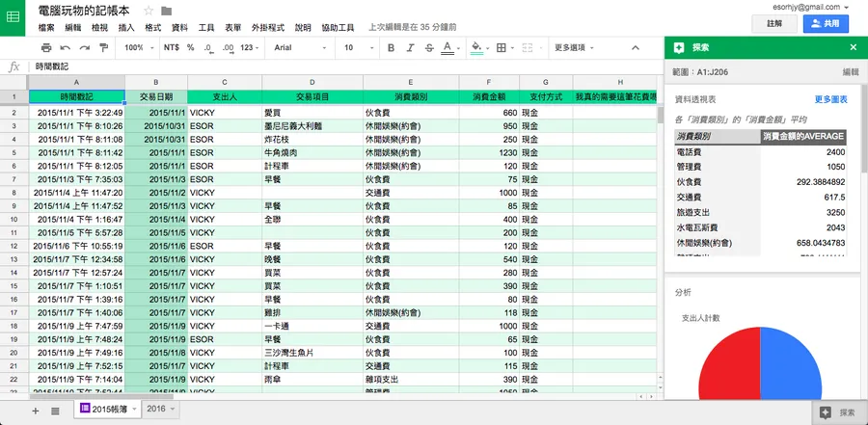Open the zoom 100% dropdown
Viewport: 868px width, 425px height.
(x=140, y=47)
